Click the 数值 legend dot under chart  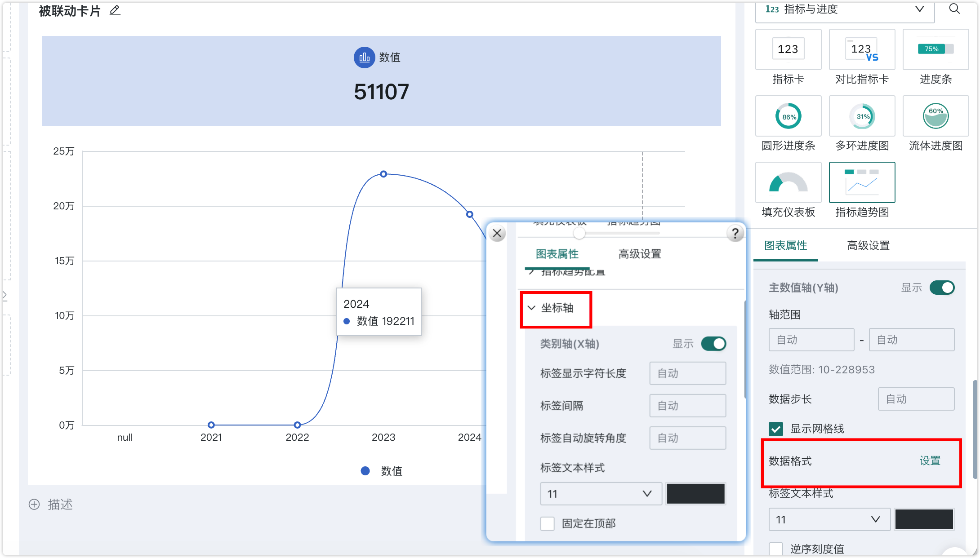365,471
